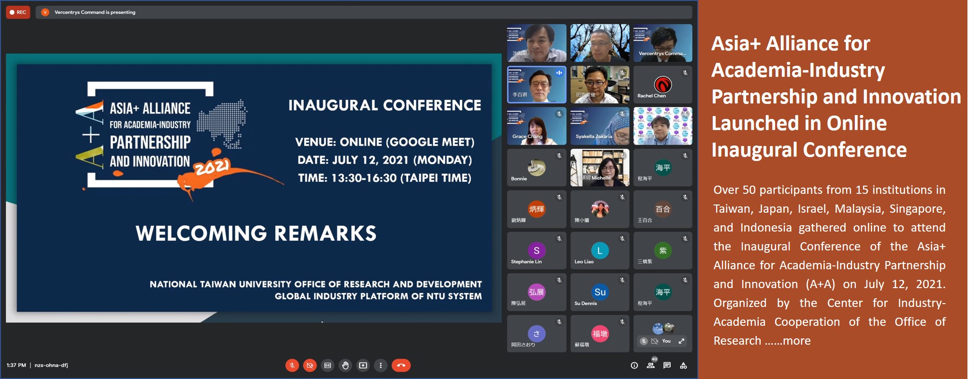980x379 pixels.
Task: Click 陳小蘭's muted mic icon
Action: click(622, 197)
